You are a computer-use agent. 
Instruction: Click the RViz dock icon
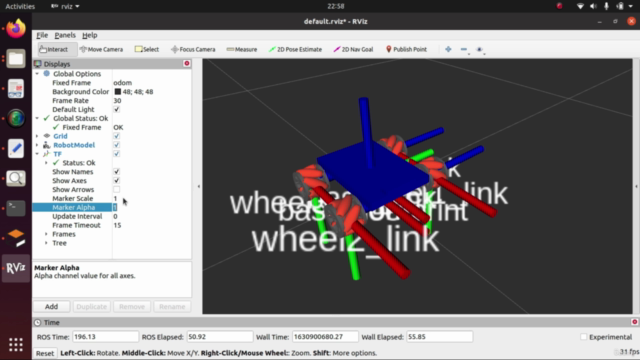[x=16, y=268]
